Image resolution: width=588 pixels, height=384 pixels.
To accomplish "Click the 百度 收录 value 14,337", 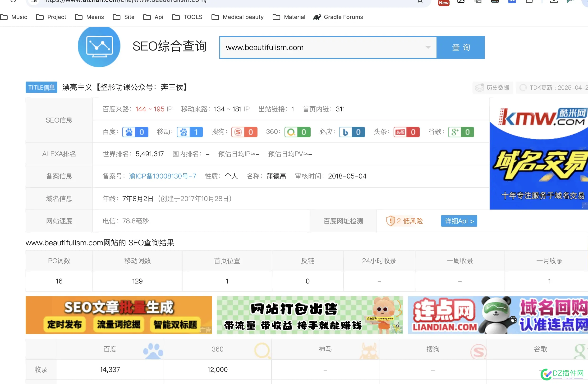I will click(x=110, y=370).
